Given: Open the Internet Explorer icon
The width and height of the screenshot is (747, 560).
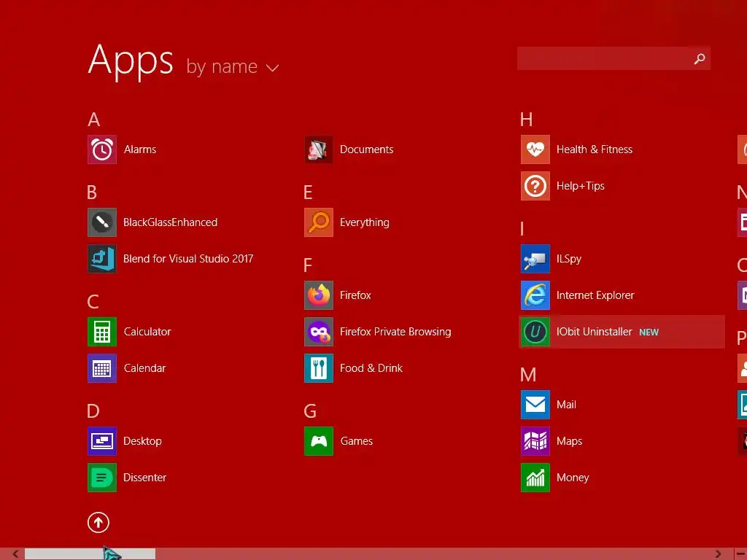Looking at the screenshot, I should tap(535, 295).
